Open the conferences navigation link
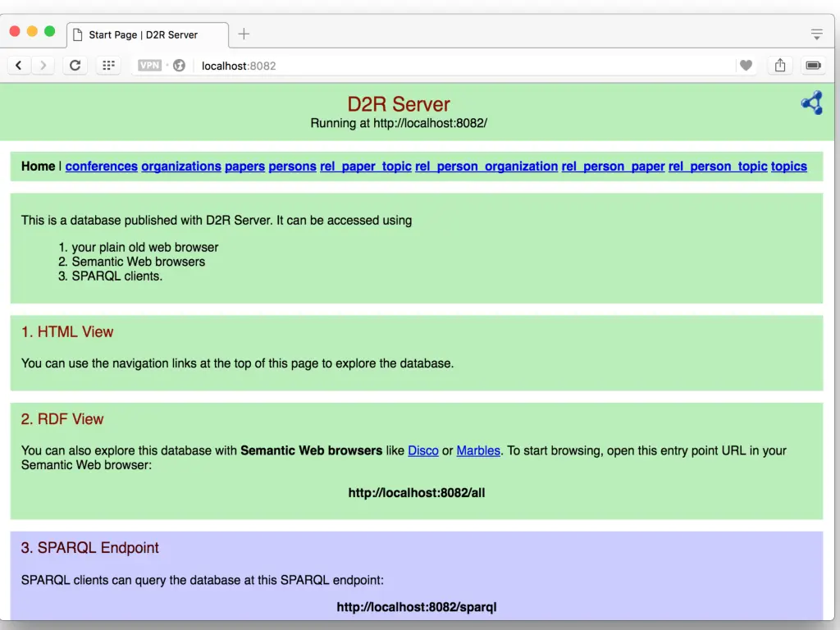This screenshot has height=630, width=840. (x=101, y=166)
